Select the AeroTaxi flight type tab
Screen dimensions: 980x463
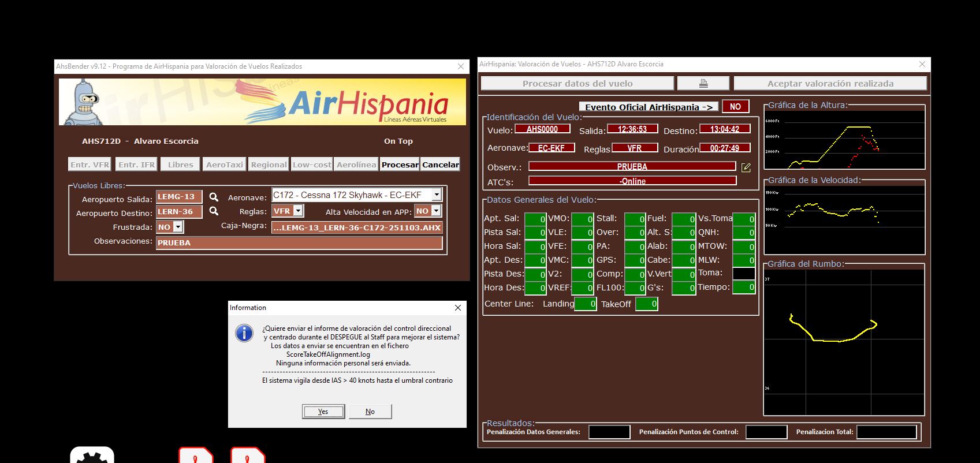[225, 165]
